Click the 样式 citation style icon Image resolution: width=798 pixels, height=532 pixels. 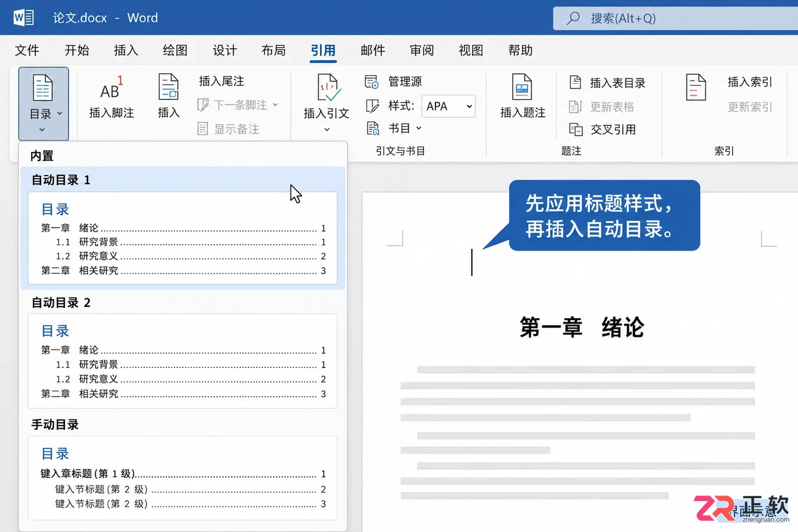tap(372, 106)
